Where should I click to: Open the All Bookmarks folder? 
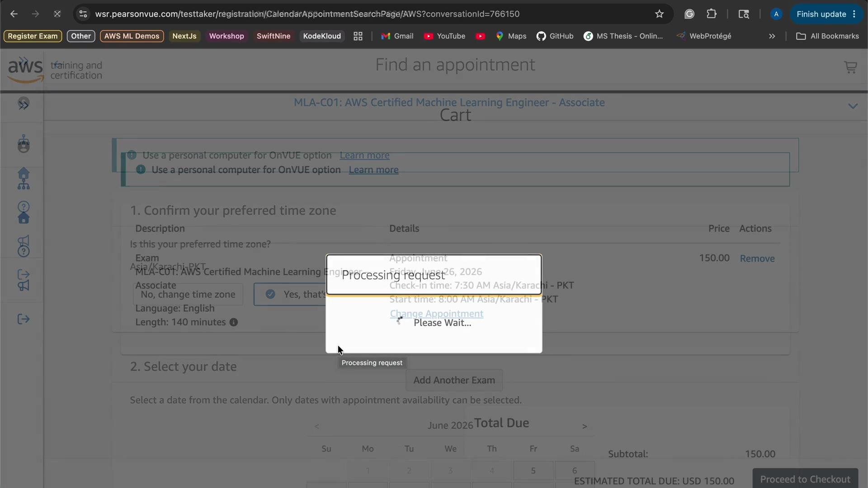(827, 36)
